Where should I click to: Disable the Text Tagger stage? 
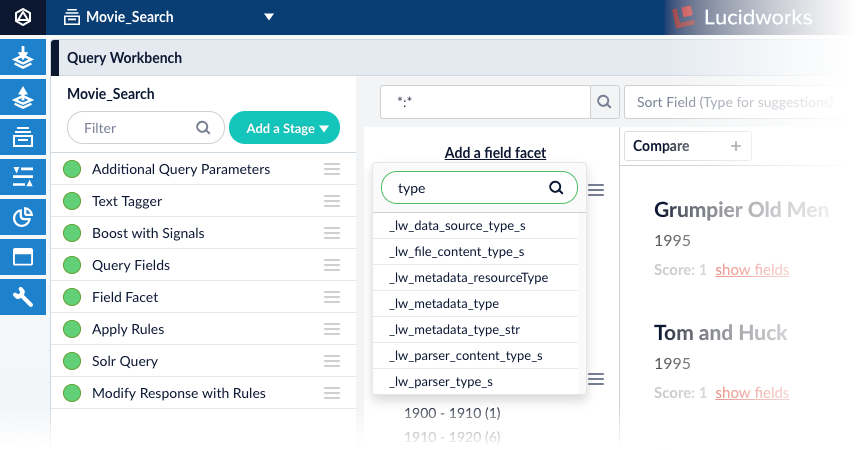pyautogui.click(x=72, y=202)
